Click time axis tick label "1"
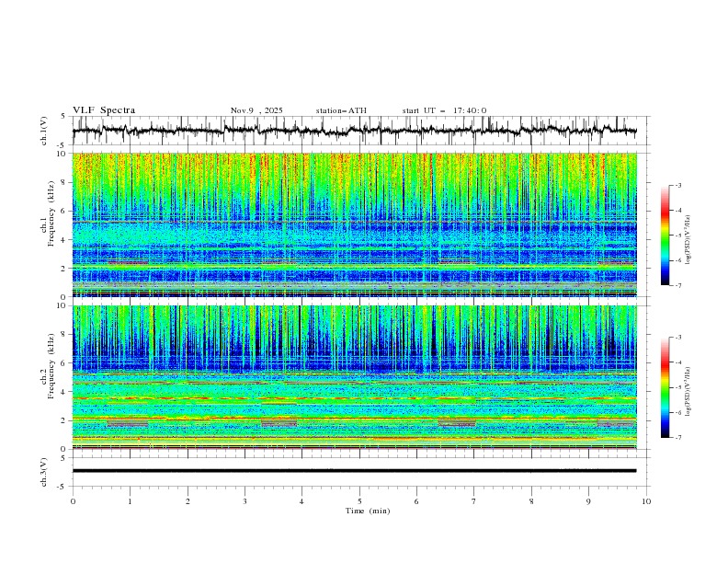This screenshot has height=563, width=728. [130, 501]
